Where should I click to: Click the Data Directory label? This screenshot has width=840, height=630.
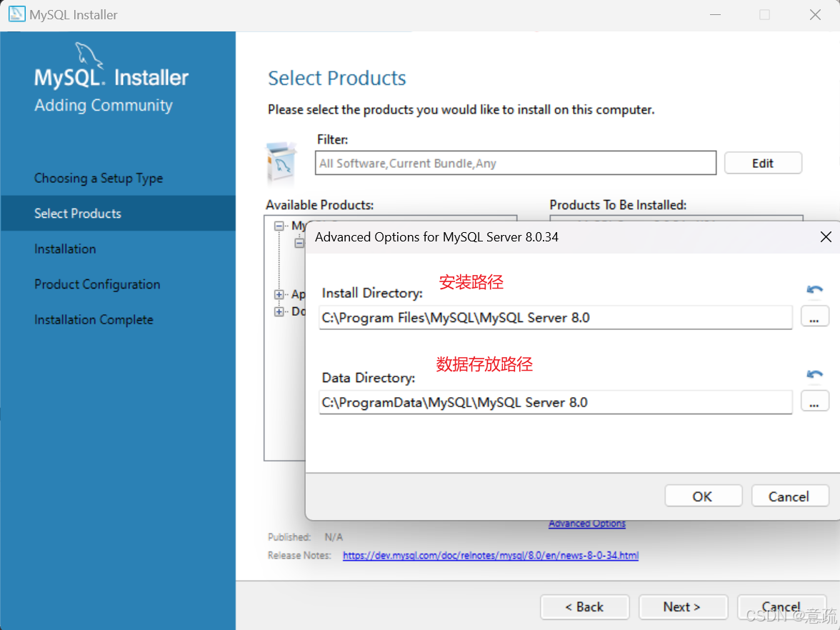coord(369,378)
